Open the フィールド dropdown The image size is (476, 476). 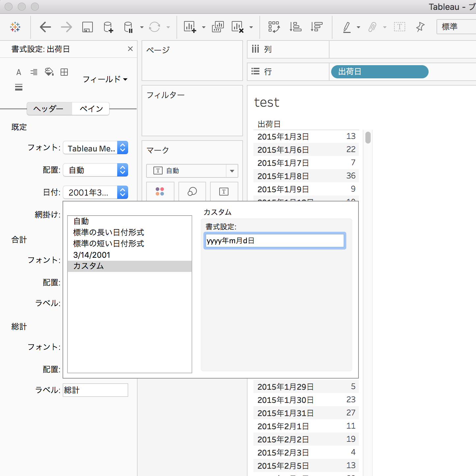(105, 79)
